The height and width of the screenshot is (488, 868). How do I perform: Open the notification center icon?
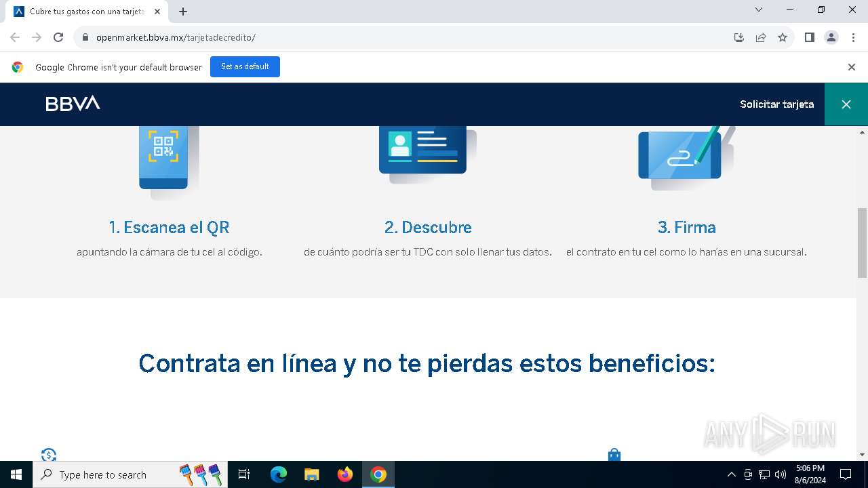point(846,474)
